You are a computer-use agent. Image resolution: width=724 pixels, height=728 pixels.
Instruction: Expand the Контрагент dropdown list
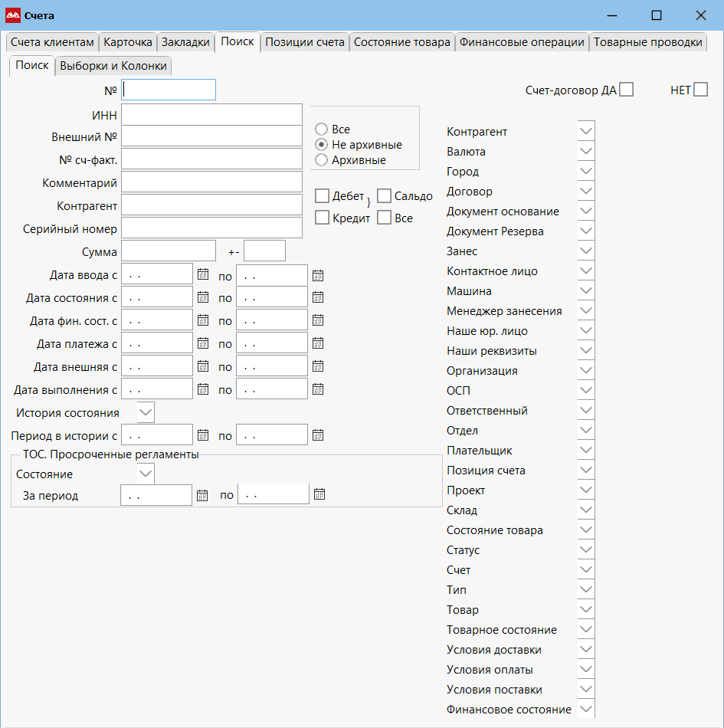[x=586, y=132]
